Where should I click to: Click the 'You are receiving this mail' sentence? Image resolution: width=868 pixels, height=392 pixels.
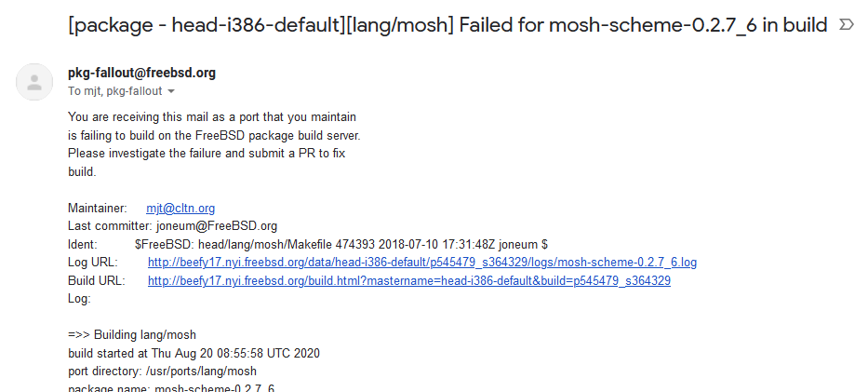pos(212,116)
